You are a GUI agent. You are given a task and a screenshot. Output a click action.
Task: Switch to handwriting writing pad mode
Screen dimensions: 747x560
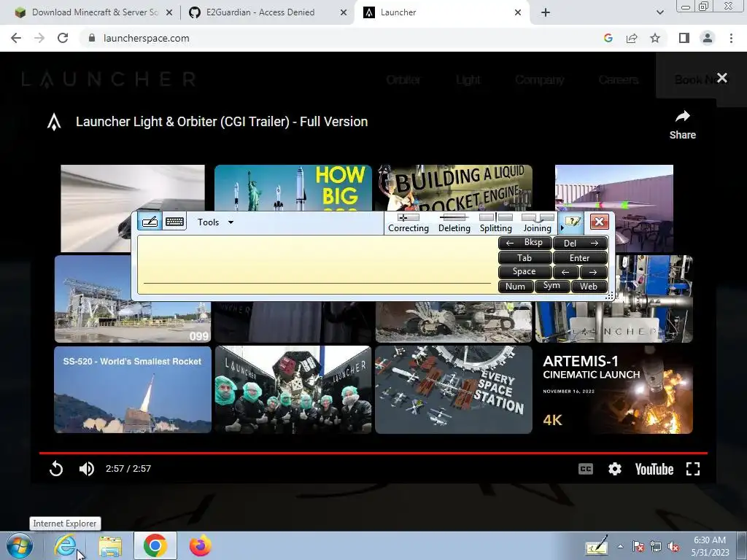click(x=150, y=222)
